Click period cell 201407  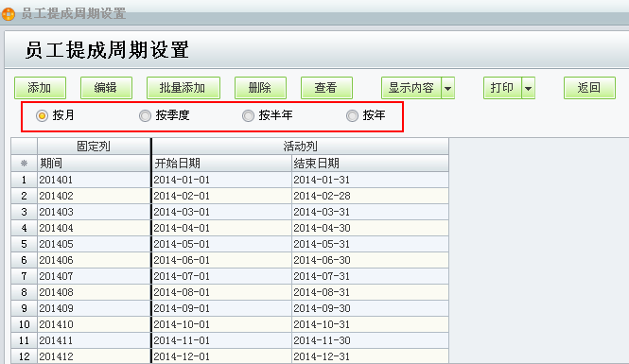tap(94, 276)
